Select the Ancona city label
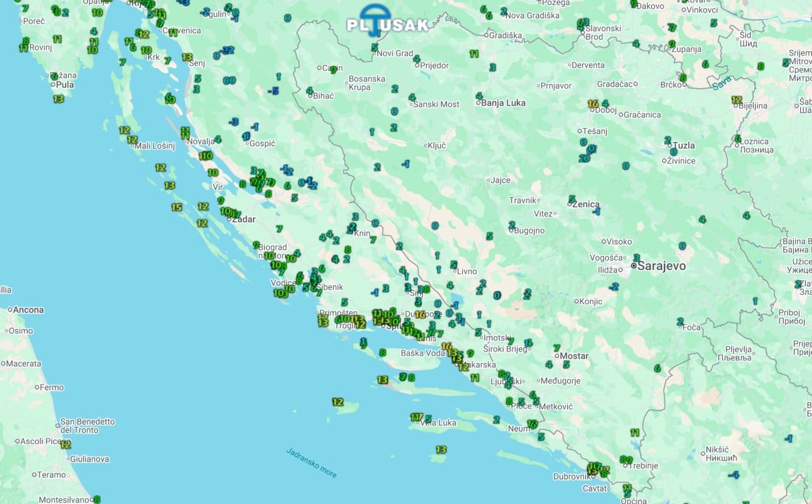 click(29, 310)
